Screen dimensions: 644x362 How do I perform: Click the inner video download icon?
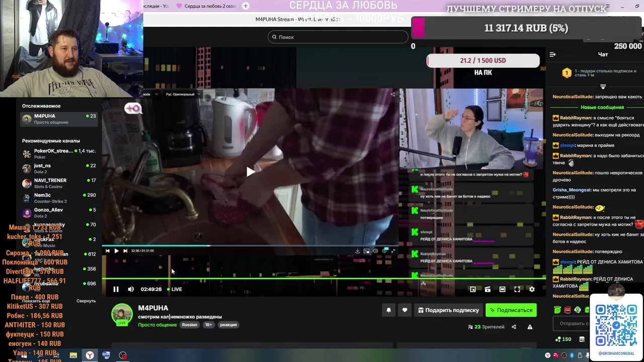pyautogui.click(x=357, y=250)
